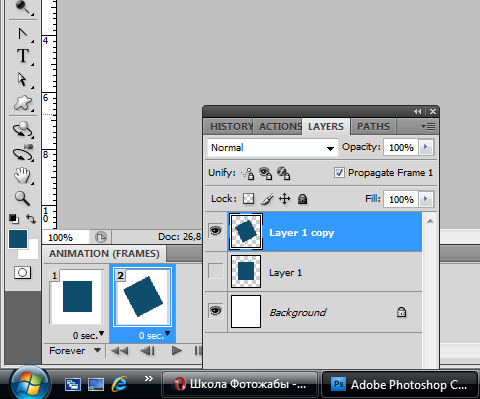Select the Animation (Frames) tab
The image size is (480, 399).
click(x=104, y=254)
